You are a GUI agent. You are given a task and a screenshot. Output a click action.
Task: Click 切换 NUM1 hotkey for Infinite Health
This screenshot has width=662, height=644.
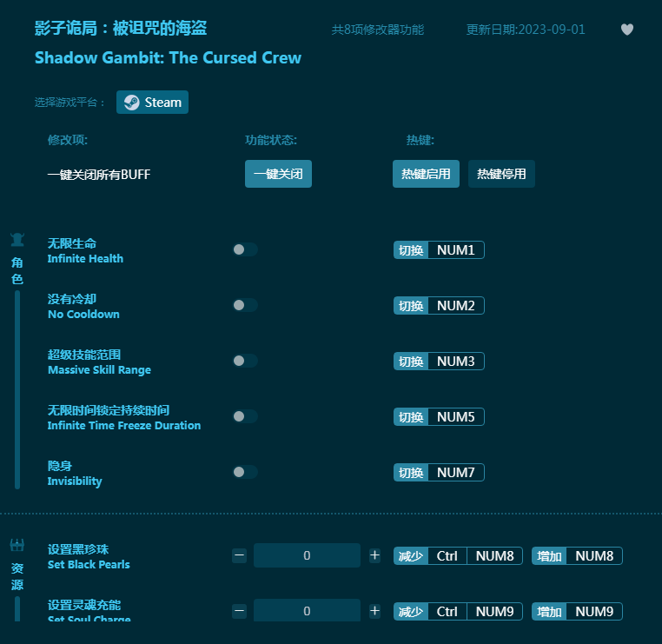(x=439, y=250)
